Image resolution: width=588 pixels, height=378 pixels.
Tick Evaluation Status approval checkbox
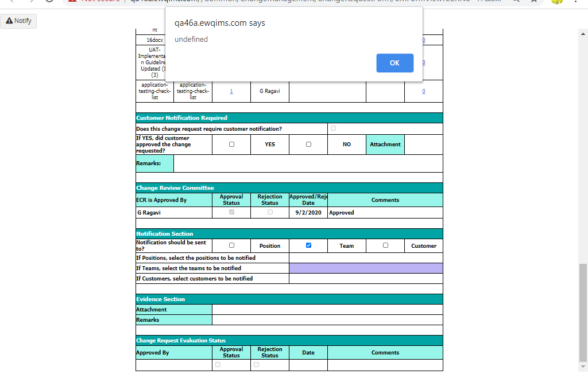[218, 364]
